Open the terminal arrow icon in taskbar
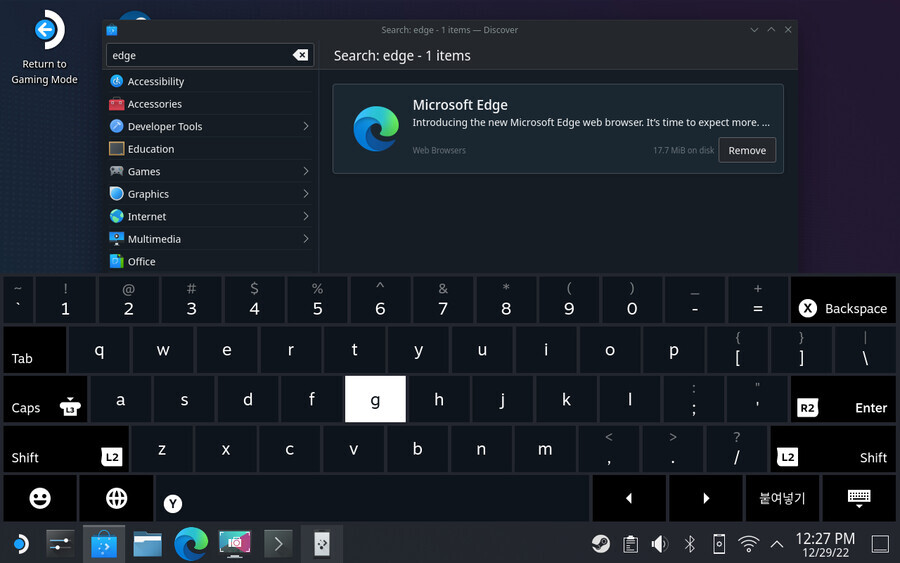This screenshot has height=563, width=900. point(278,543)
